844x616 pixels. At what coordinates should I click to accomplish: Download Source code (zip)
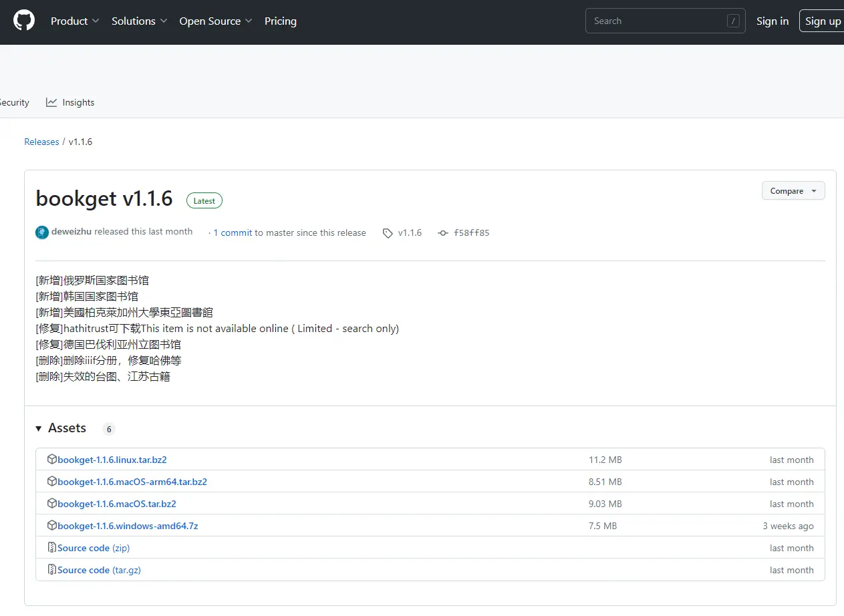coord(94,548)
